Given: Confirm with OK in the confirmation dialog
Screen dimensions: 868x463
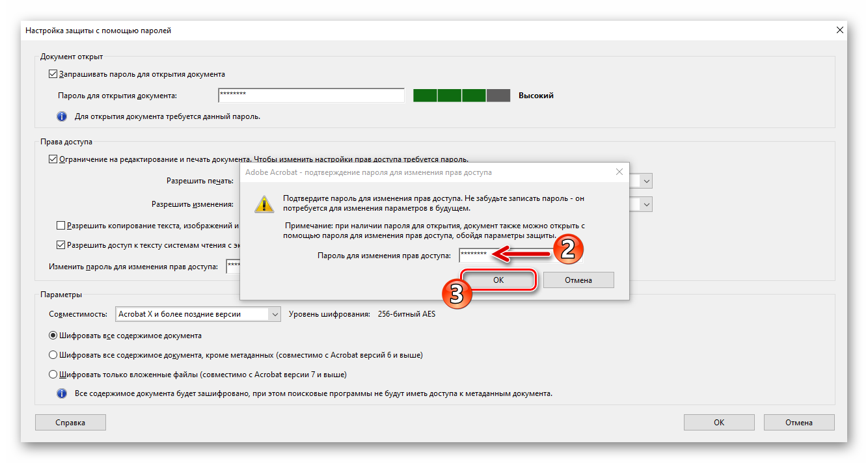Looking at the screenshot, I should click(x=498, y=280).
